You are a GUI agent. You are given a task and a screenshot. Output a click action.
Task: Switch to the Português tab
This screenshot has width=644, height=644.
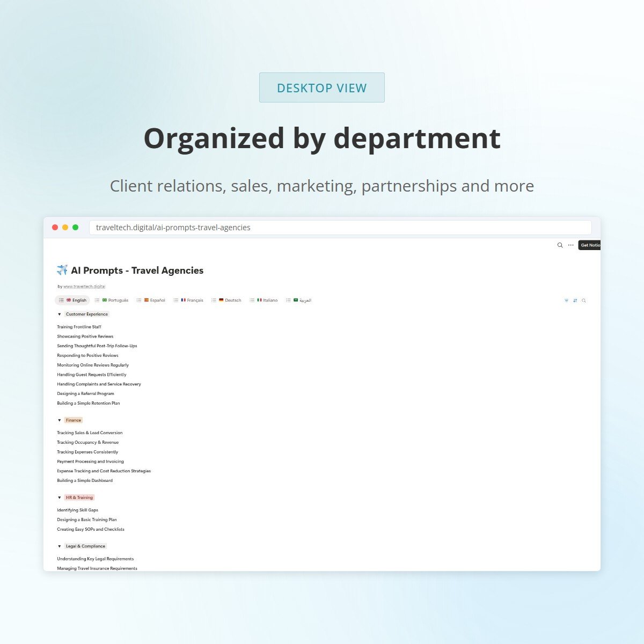[114, 301]
